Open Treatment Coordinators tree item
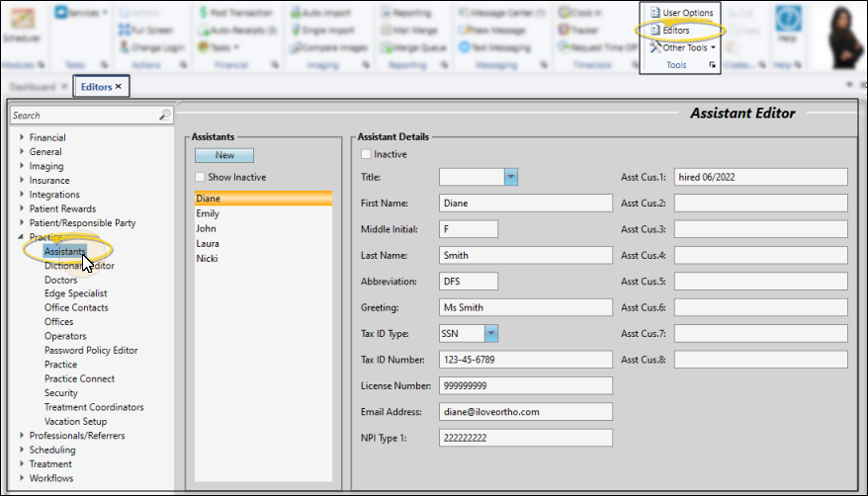Viewport: 868px width, 496px height. [94, 407]
